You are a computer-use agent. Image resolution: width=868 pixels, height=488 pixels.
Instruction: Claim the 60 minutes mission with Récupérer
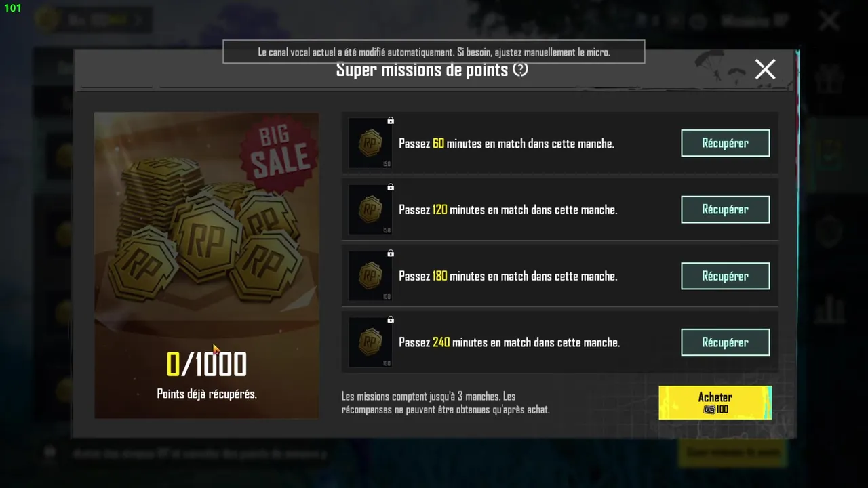[725, 143]
